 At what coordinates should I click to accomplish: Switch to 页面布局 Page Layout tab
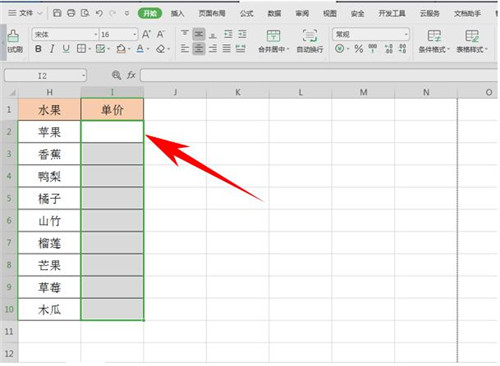pos(212,13)
